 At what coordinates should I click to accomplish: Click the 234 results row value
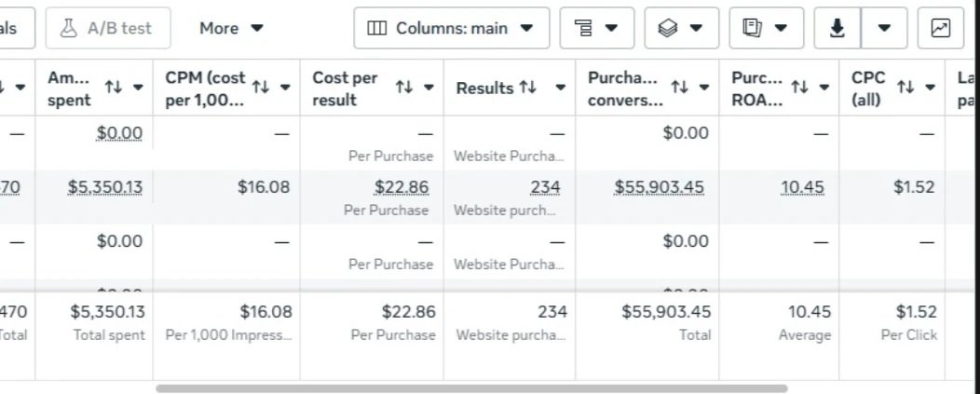coord(546,187)
